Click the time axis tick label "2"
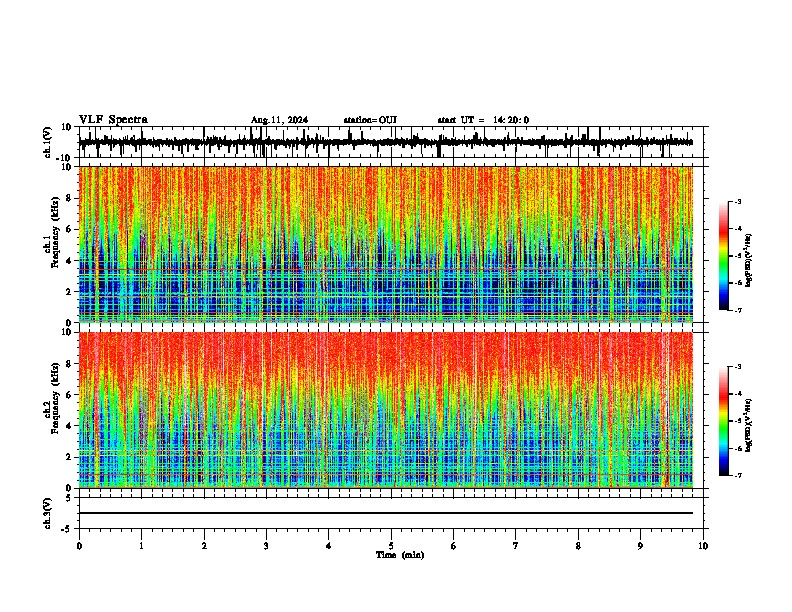 coord(204,546)
